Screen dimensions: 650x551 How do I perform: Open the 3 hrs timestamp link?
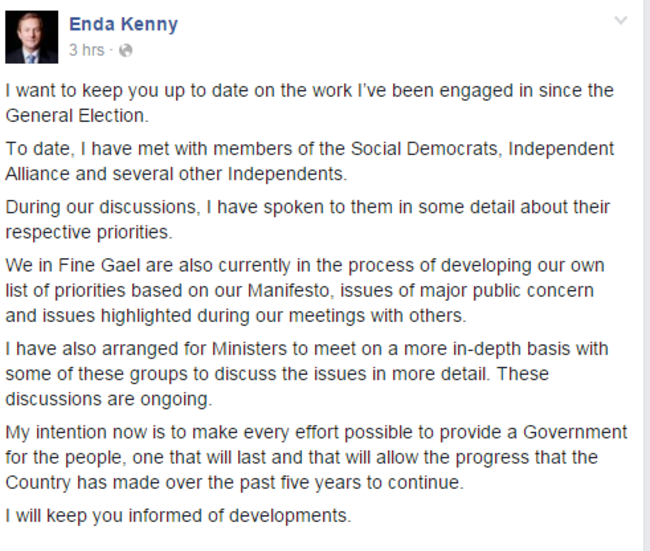[87, 50]
